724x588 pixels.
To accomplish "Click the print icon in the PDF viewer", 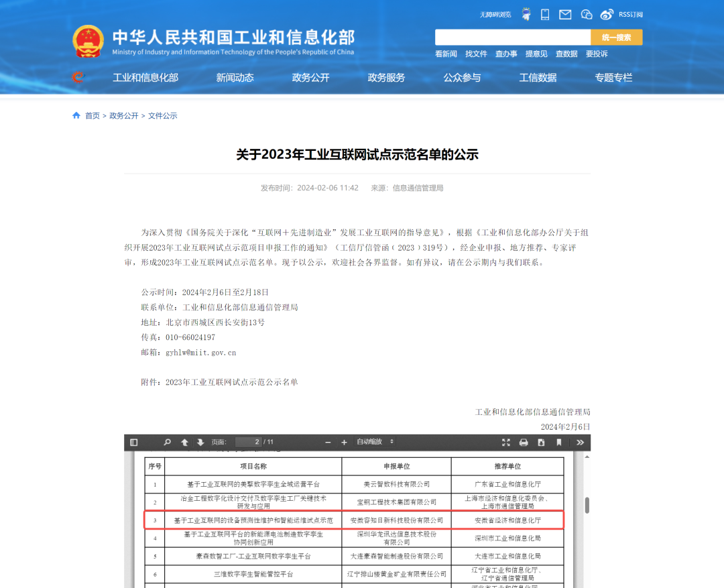I will coord(524,442).
